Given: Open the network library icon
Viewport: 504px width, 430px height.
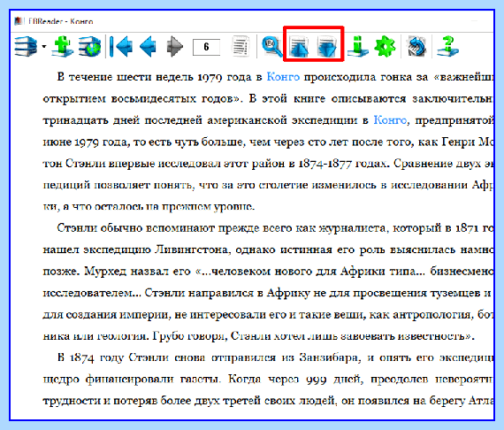Looking at the screenshot, I should pos(90,46).
